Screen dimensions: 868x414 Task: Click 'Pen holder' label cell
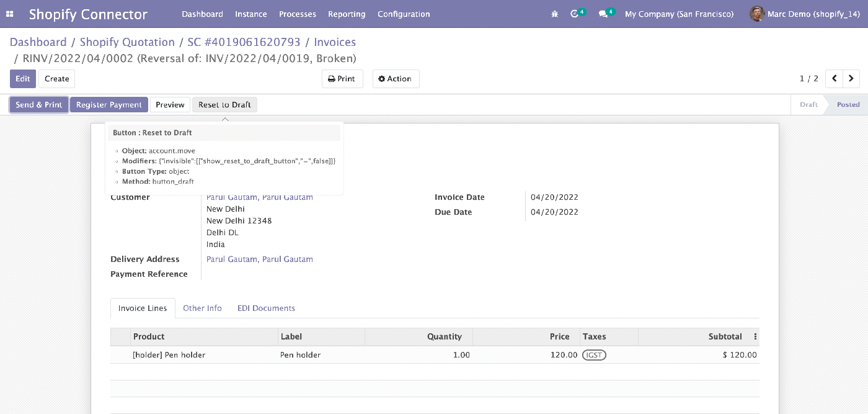[322, 355]
